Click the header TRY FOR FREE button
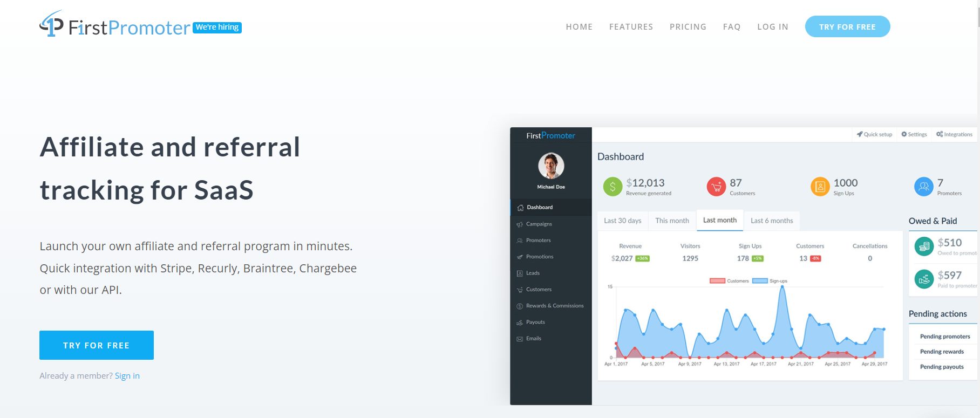Viewport: 980px width, 418px height. coord(847,26)
